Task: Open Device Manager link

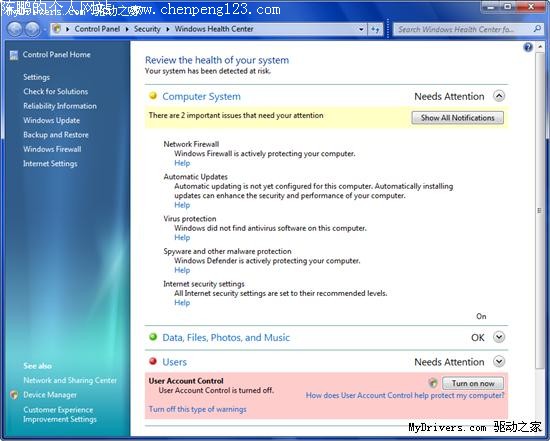Action: coord(50,395)
